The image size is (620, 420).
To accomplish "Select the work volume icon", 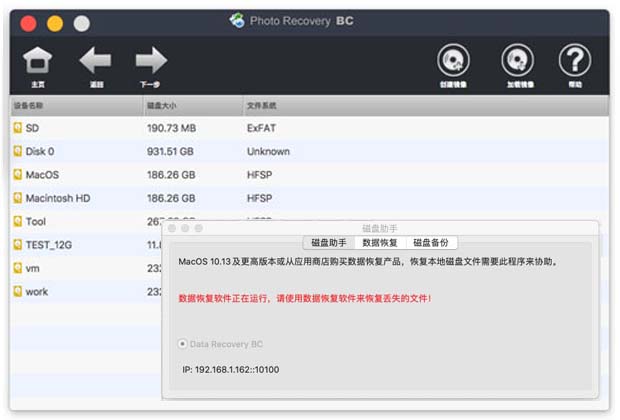I will tap(17, 291).
